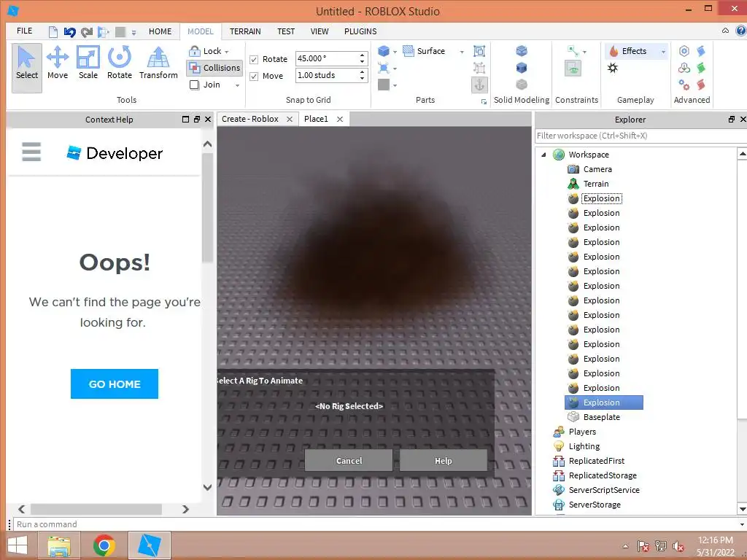
Task: Click the Filter workspace search field
Action: click(x=640, y=136)
